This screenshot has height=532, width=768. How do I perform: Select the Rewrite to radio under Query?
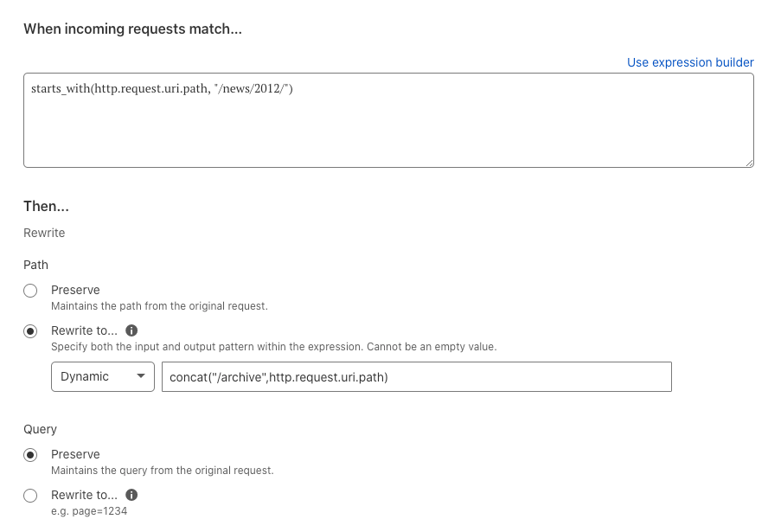click(30, 496)
